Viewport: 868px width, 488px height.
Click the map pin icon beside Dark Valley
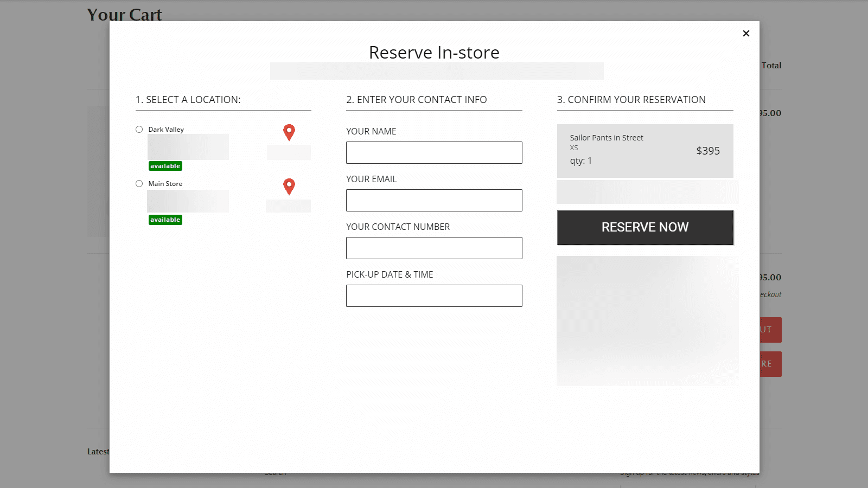pos(289,132)
